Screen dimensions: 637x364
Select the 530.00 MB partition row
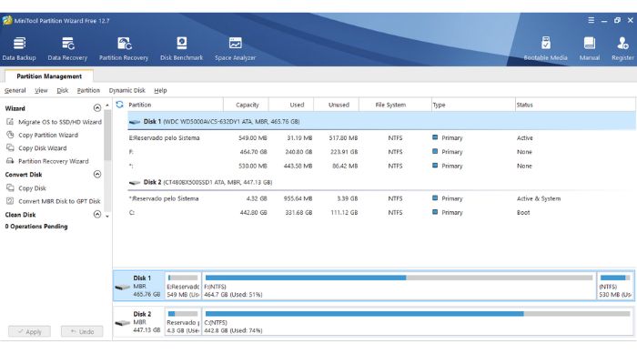click(381, 166)
